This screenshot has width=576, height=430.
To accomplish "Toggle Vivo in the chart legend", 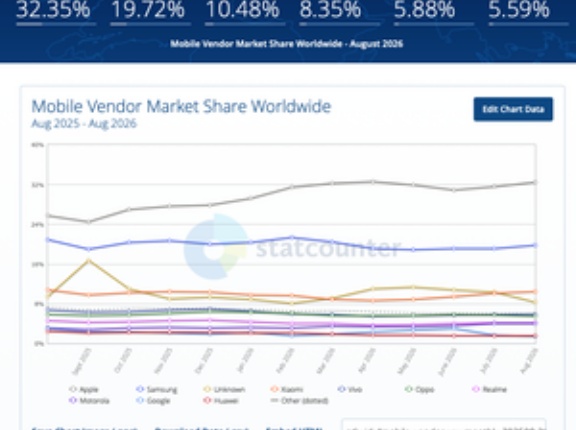I will [350, 389].
